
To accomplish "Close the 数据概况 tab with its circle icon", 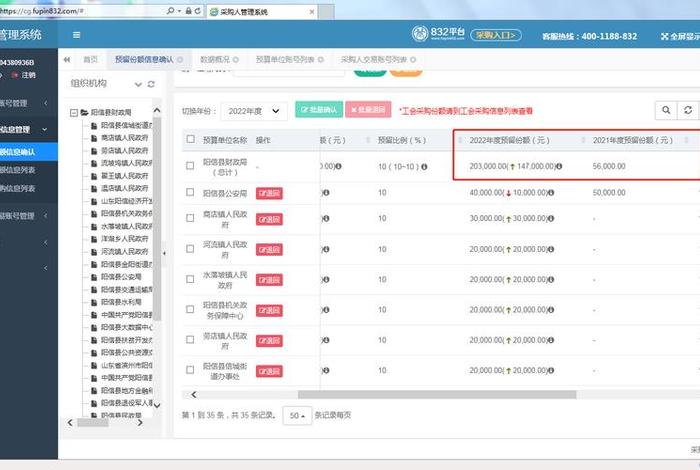I will (236, 59).
